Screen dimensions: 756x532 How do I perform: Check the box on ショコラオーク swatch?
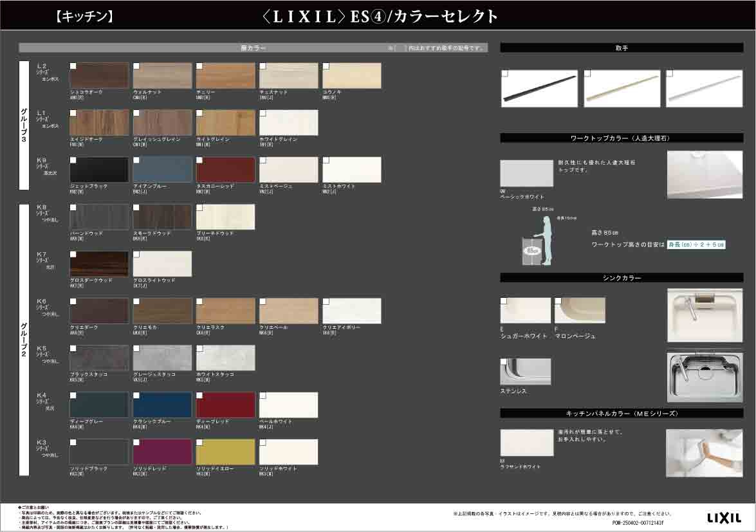pos(73,65)
